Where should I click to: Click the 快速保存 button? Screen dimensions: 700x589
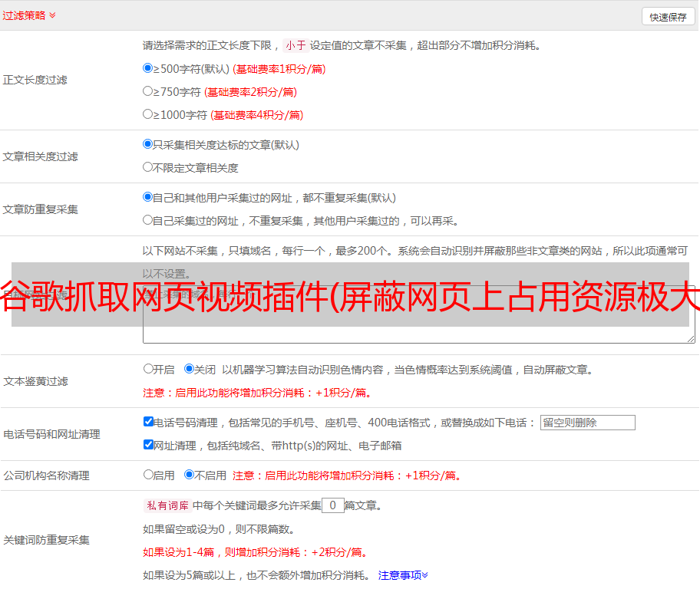coord(667,17)
